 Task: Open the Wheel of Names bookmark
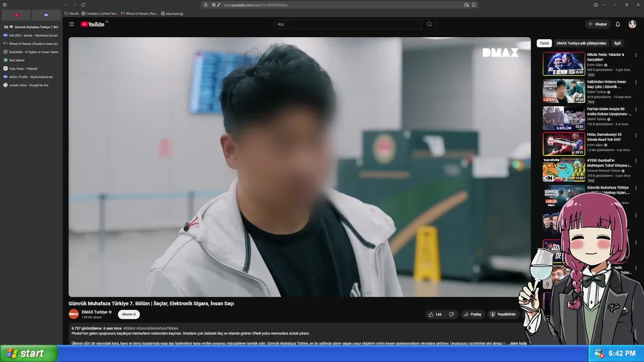[140, 14]
